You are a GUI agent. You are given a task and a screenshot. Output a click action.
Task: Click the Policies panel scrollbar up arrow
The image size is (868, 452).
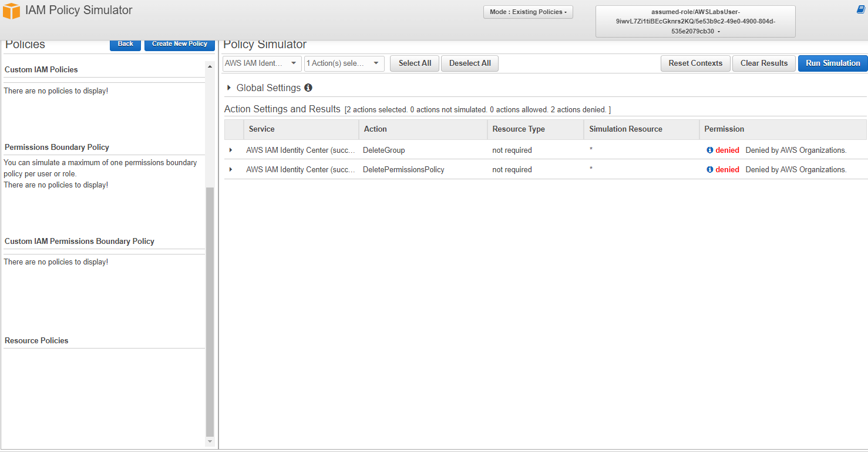coord(210,66)
